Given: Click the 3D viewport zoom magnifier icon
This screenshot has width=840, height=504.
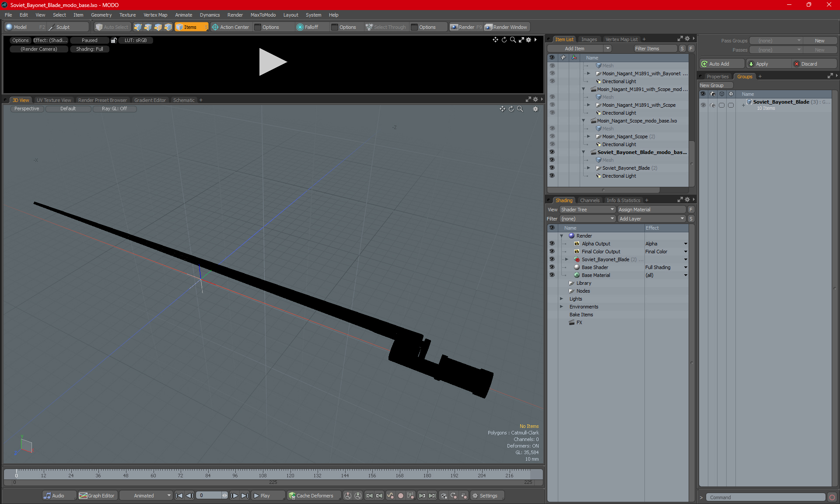Looking at the screenshot, I should [520, 109].
